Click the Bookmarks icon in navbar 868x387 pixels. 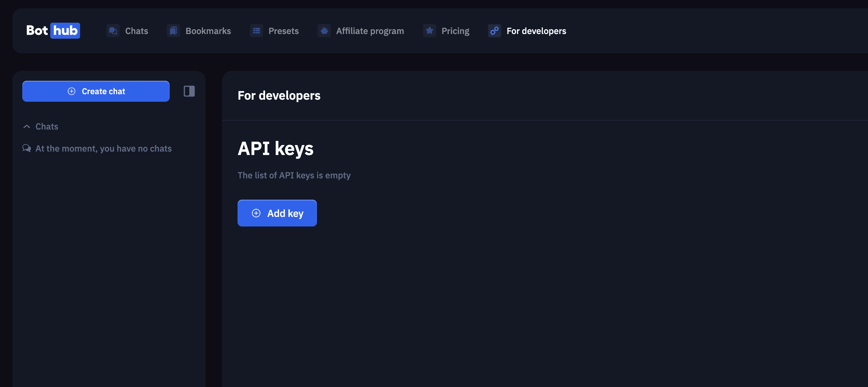[173, 31]
